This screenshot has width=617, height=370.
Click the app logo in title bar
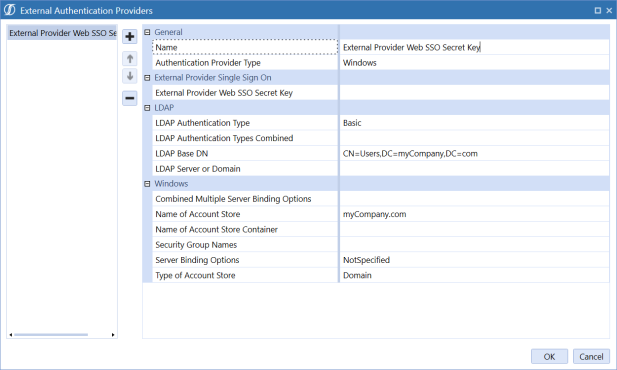click(x=9, y=10)
